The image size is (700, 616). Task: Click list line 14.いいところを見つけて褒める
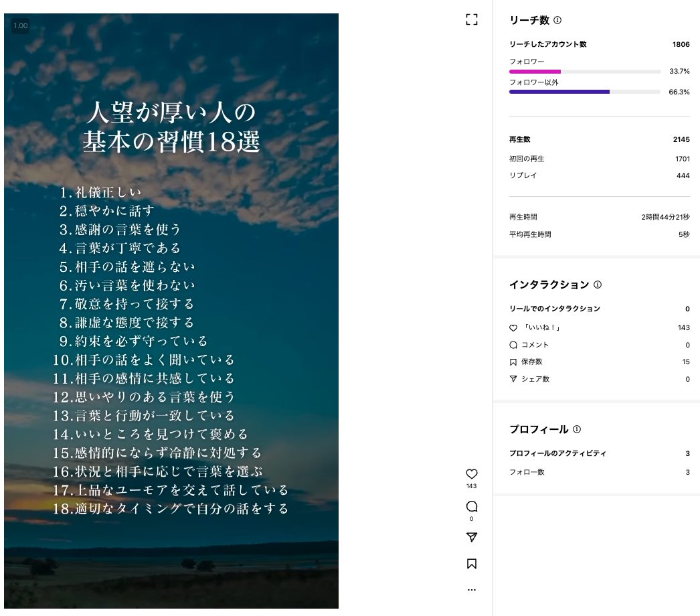click(151, 434)
